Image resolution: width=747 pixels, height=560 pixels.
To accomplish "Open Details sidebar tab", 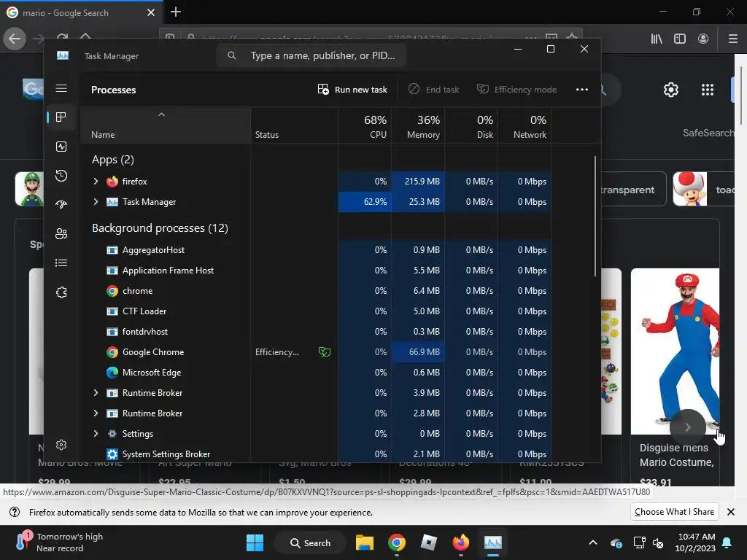I will [61, 262].
